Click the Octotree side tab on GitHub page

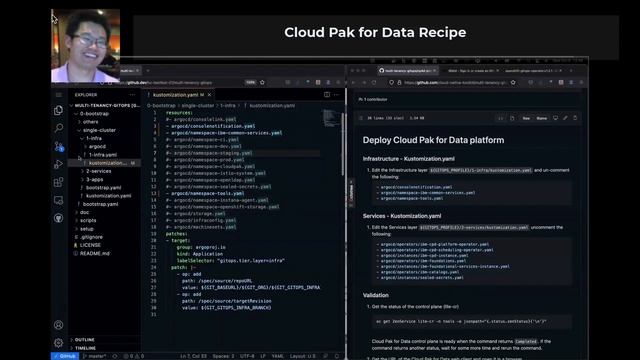tap(351, 193)
